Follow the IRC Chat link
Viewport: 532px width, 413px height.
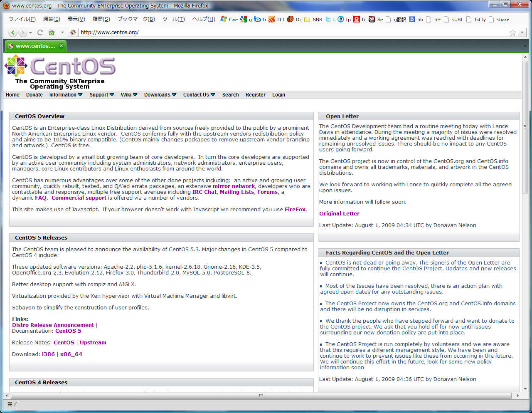pyautogui.click(x=204, y=192)
